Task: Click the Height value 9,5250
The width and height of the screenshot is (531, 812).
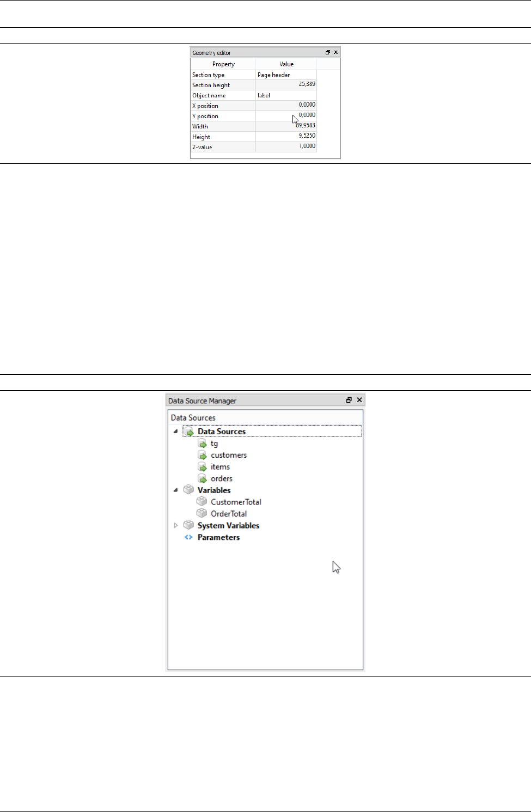Action: tap(286, 137)
